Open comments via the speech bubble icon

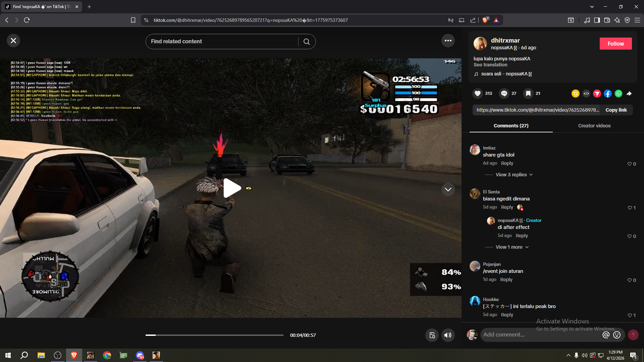504,94
